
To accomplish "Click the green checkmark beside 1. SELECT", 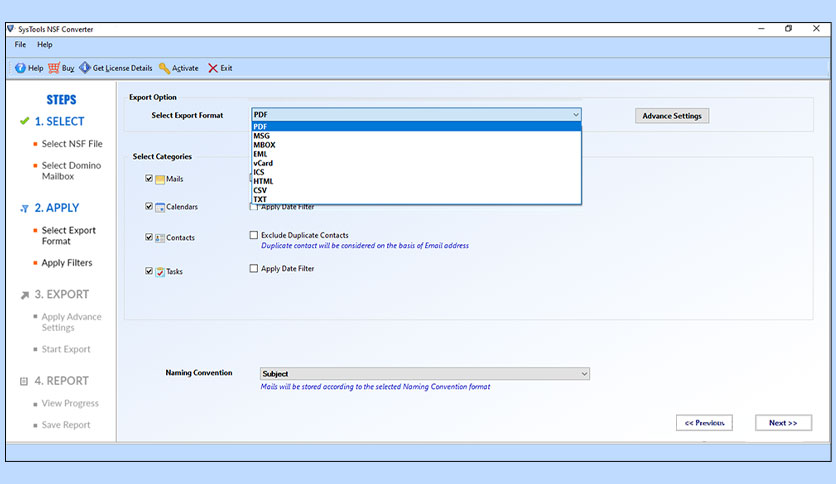I will coord(25,121).
